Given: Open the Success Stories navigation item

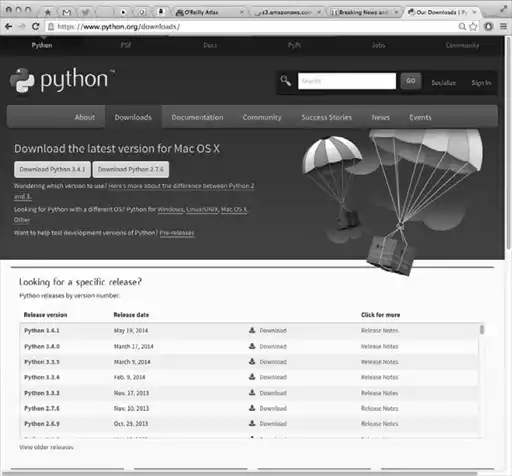Looking at the screenshot, I should coord(327,117).
